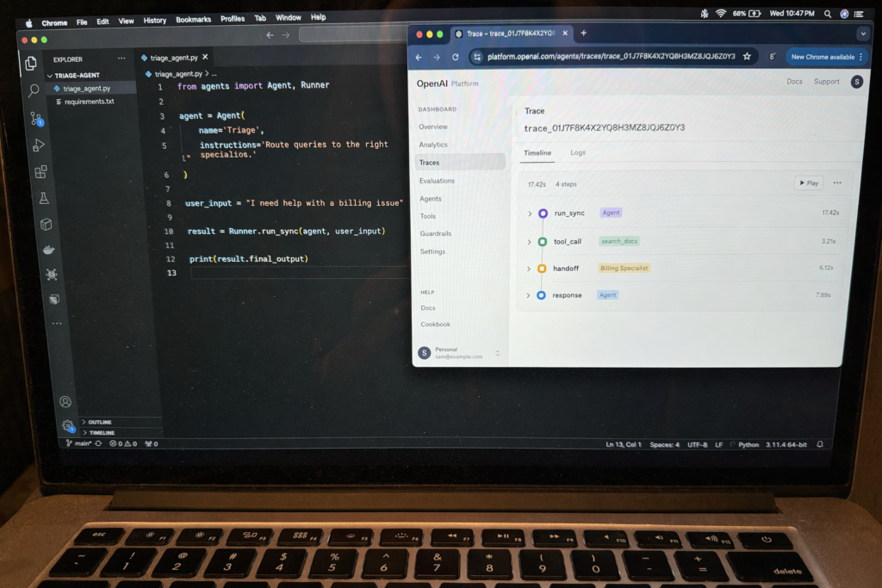Click the search_docs tag
Viewport: 882px width, 588px height.
point(618,241)
